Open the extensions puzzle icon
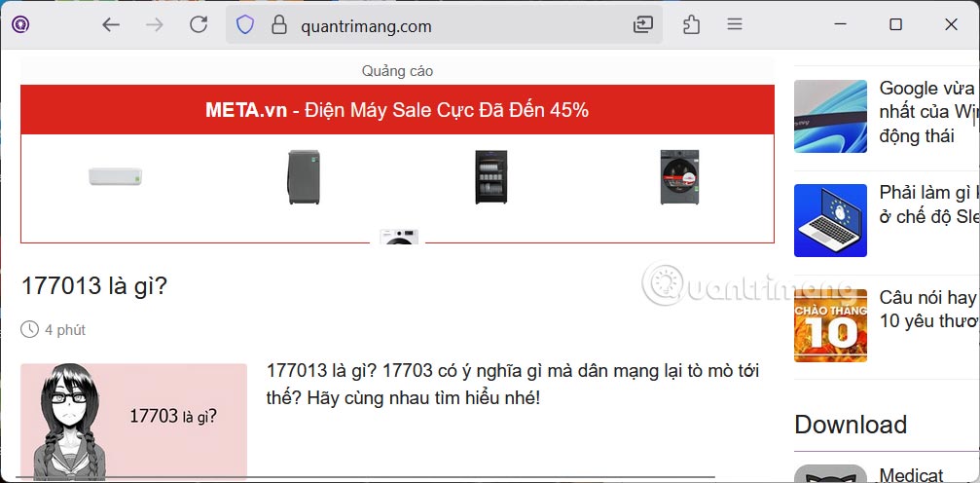Viewport: 980px width, 483px height. pos(691,25)
